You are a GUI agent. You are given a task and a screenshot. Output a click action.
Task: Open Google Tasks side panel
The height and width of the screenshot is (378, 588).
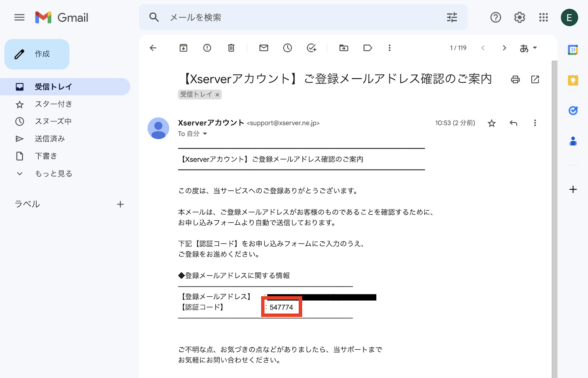pyautogui.click(x=573, y=110)
